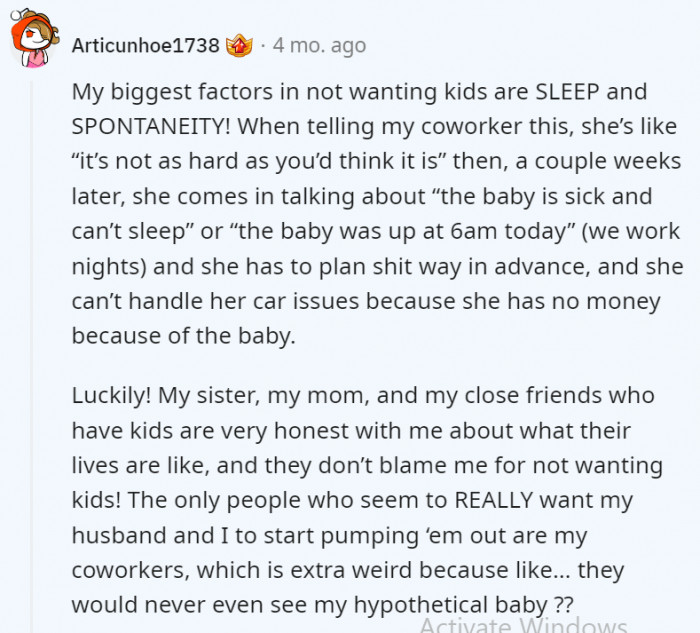The image size is (700, 633).
Task: Open Articunhoe1738's avatar image
Action: 35,38
